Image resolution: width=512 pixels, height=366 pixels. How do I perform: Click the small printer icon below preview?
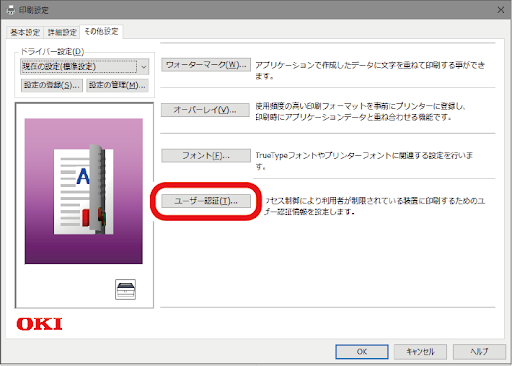click(125, 289)
